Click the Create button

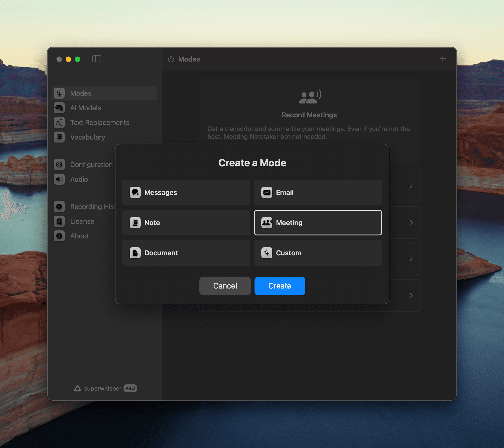pos(280,285)
